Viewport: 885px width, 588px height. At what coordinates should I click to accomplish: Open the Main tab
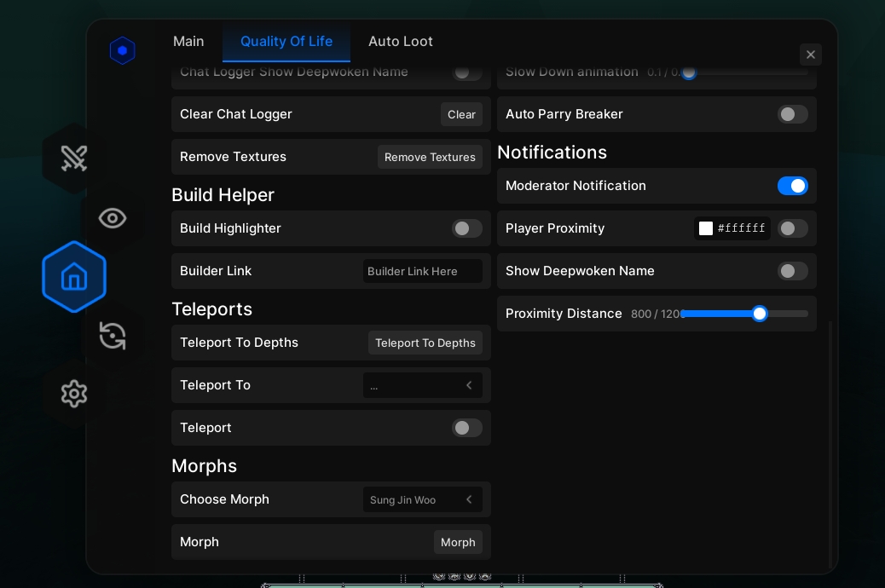pos(188,41)
